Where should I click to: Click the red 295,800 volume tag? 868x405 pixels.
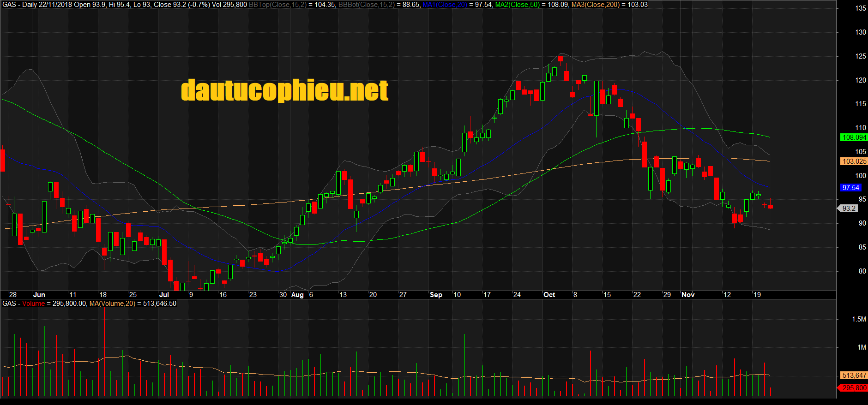(x=853, y=388)
